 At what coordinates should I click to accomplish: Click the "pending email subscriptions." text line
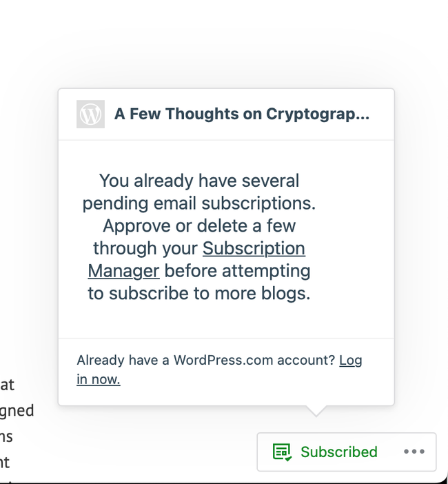198,203
